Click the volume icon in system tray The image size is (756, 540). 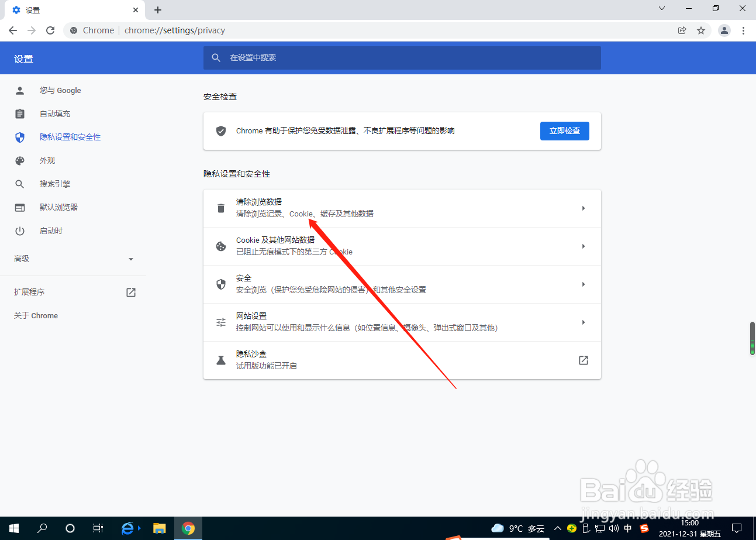pos(613,528)
